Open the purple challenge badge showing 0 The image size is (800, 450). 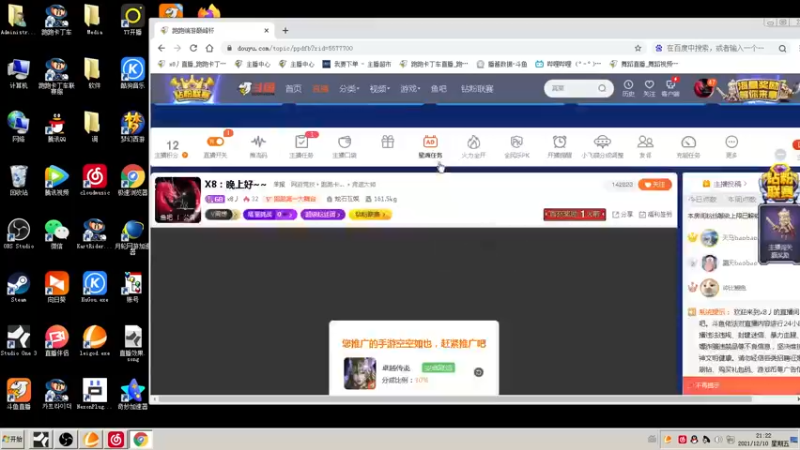click(x=270, y=214)
